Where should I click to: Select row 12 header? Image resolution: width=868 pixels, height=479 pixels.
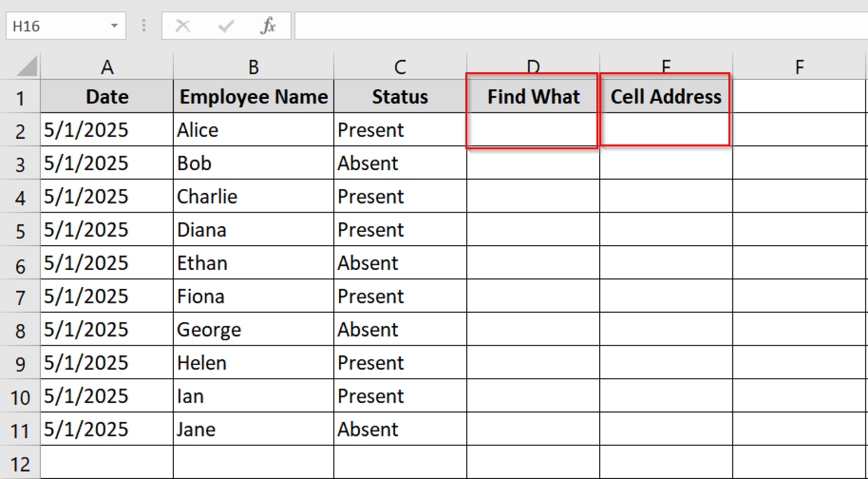[20, 464]
